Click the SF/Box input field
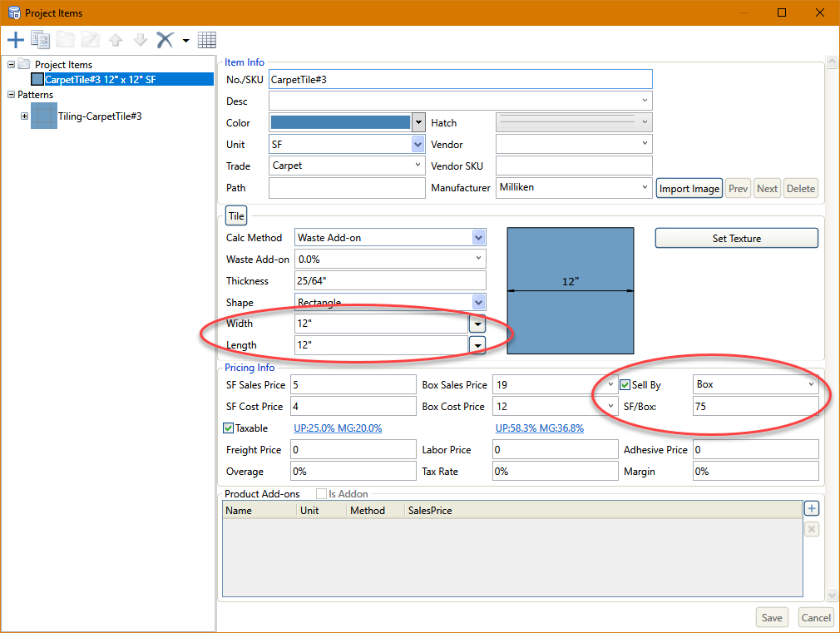This screenshot has width=840, height=633. pyautogui.click(x=755, y=406)
